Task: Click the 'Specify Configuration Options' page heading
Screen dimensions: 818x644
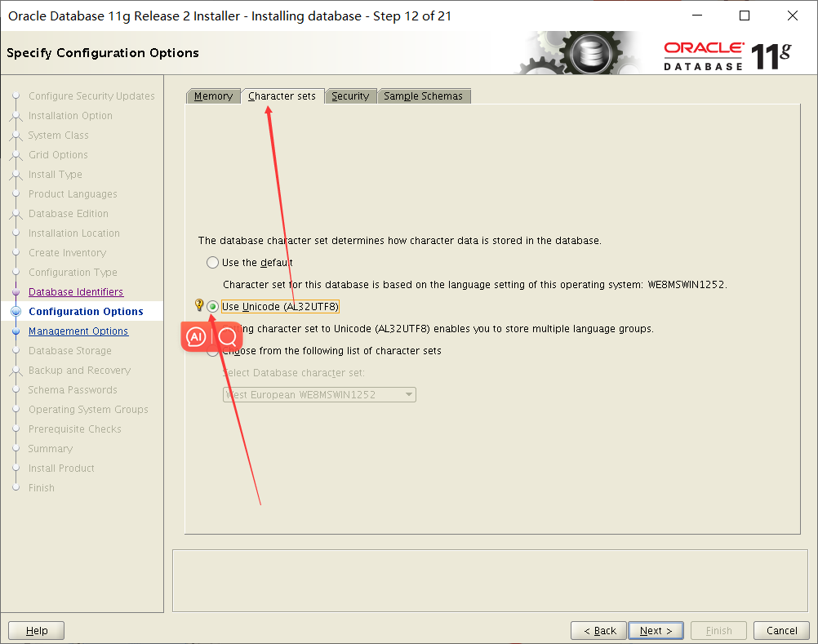Action: pyautogui.click(x=103, y=53)
